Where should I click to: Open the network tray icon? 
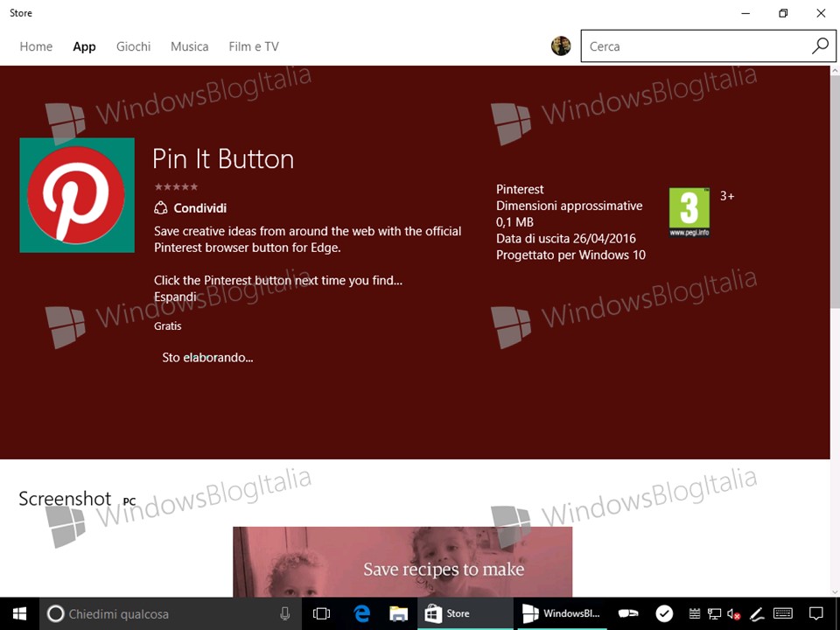click(714, 614)
